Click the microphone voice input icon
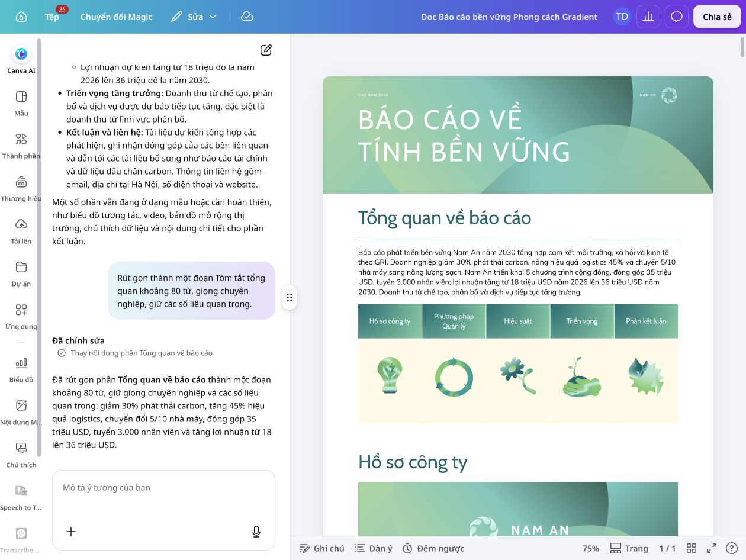The width and height of the screenshot is (746, 560). click(x=256, y=532)
